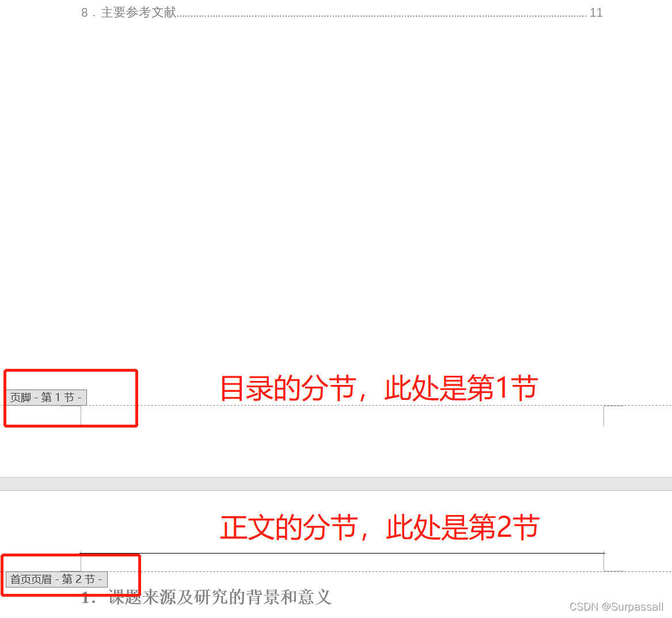
Task: Click the CSDN @Surpassall watermark
Action: [x=616, y=606]
